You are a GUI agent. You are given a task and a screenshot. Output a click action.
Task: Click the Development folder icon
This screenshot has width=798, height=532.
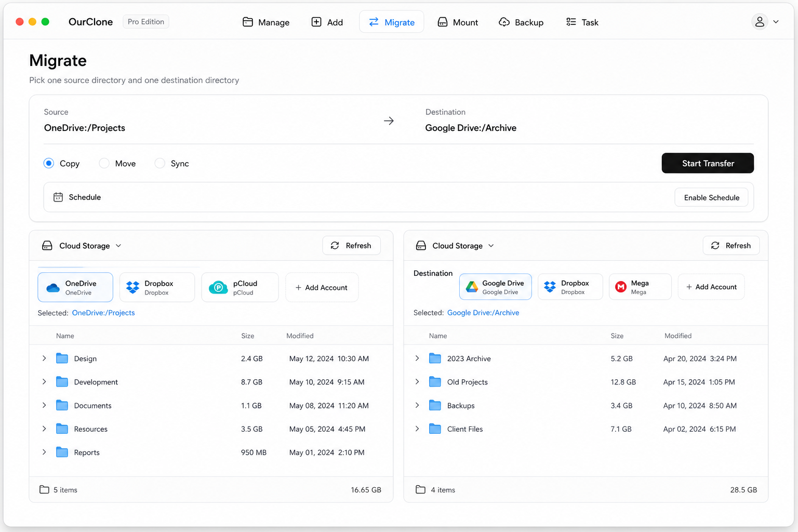[x=62, y=382]
